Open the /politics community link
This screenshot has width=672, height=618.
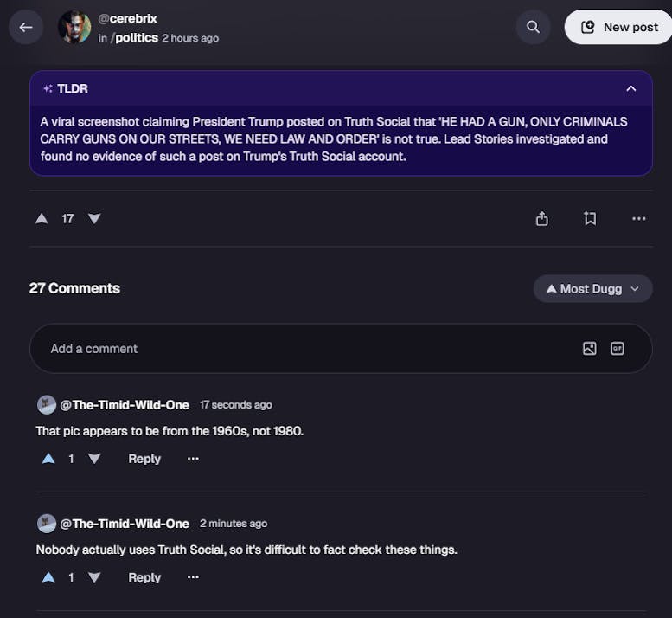tap(134, 38)
